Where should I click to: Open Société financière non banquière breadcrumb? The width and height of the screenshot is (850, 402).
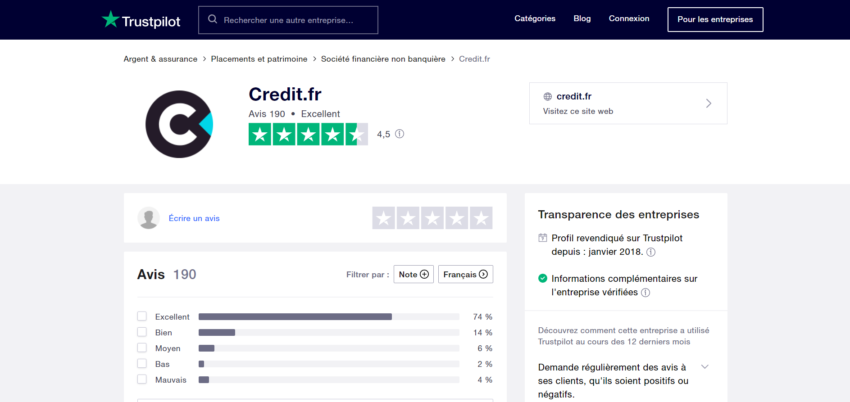383,59
